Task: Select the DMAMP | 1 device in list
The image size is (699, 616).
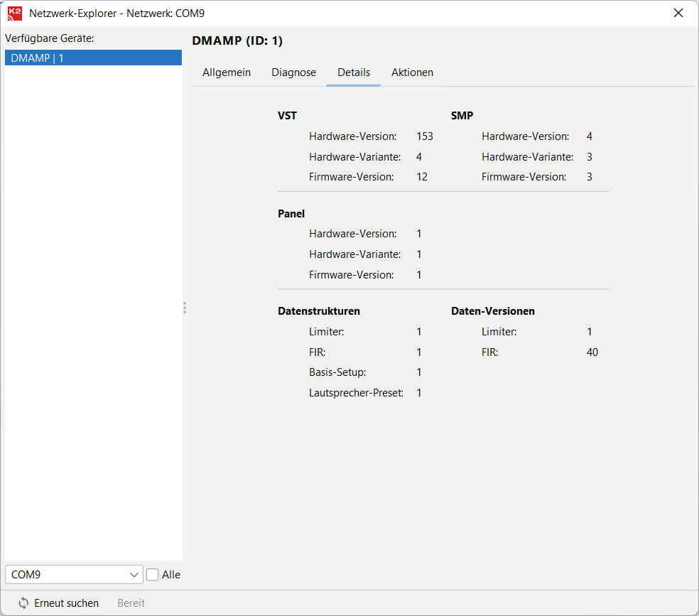Action: pyautogui.click(x=93, y=58)
